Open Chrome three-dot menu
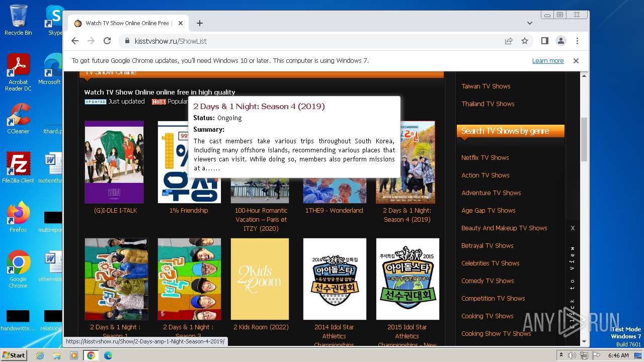This screenshot has width=644, height=362. pos(577,41)
